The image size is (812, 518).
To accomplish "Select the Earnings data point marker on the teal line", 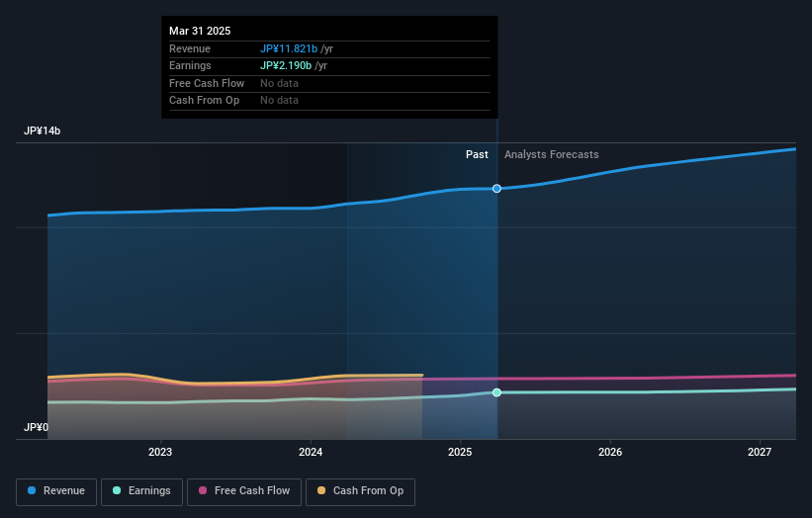I will (496, 392).
